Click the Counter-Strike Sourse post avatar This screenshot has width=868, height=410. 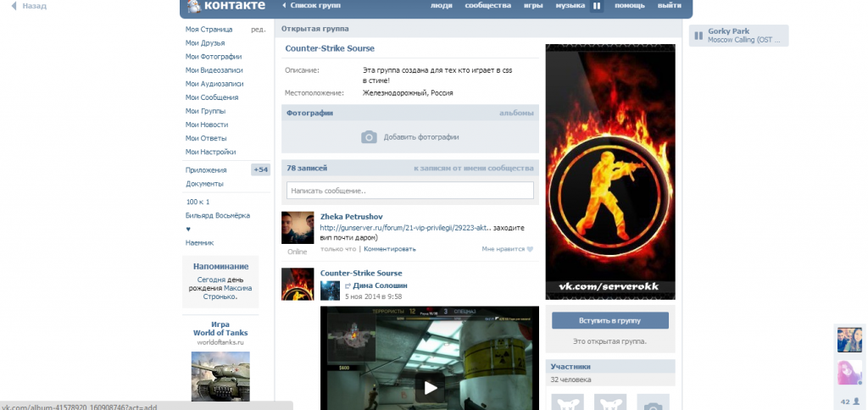point(297,284)
